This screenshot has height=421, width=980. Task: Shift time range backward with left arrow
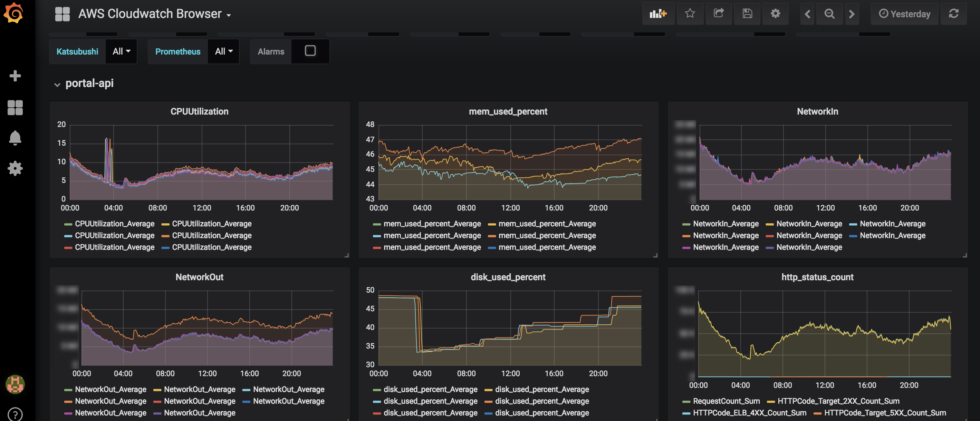(x=807, y=14)
